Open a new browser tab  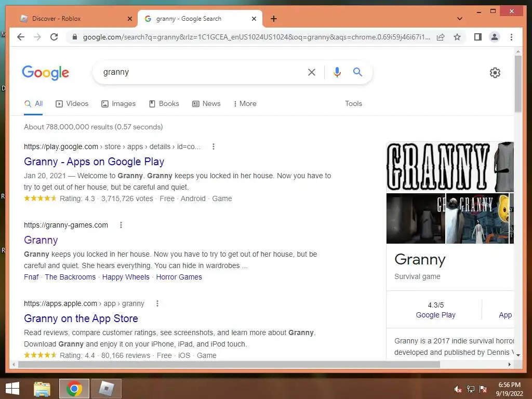tap(274, 19)
